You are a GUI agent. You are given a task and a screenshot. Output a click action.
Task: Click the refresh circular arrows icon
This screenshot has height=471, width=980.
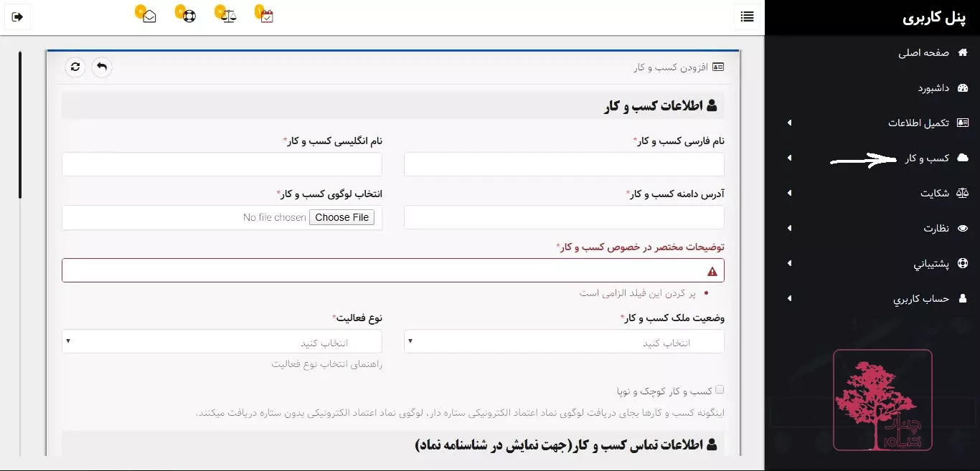(75, 67)
